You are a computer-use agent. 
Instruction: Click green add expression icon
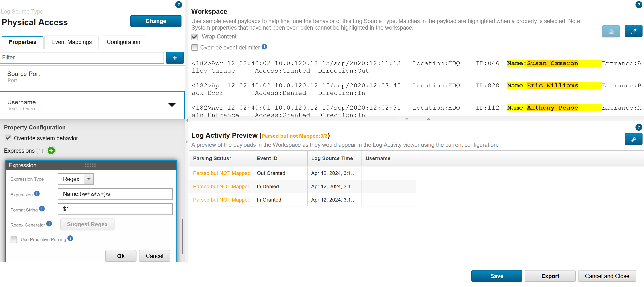click(x=51, y=151)
